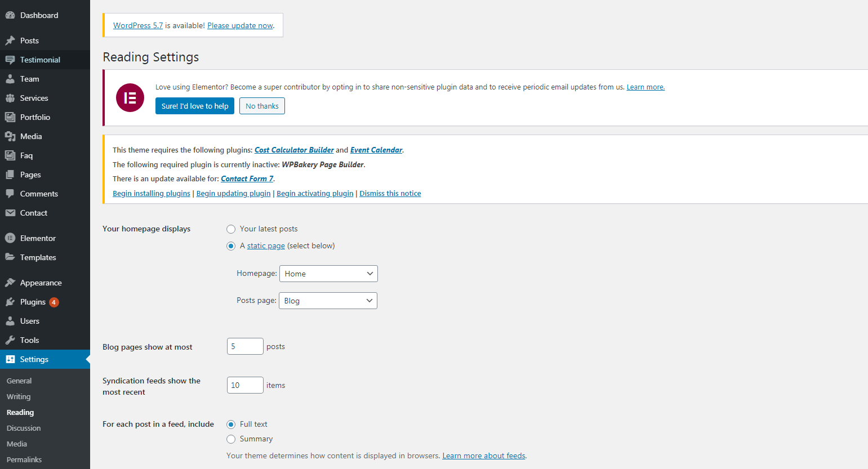Click the Posts pushpin icon
This screenshot has height=469, width=868.
10,41
